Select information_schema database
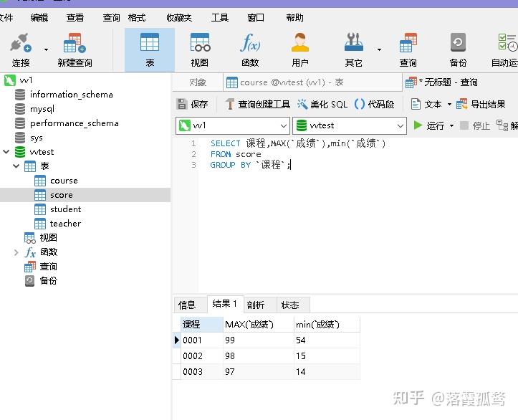 (x=64, y=95)
